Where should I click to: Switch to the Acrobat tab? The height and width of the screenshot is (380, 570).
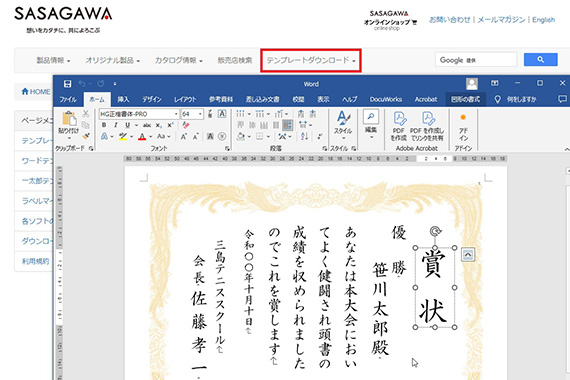coord(426,99)
